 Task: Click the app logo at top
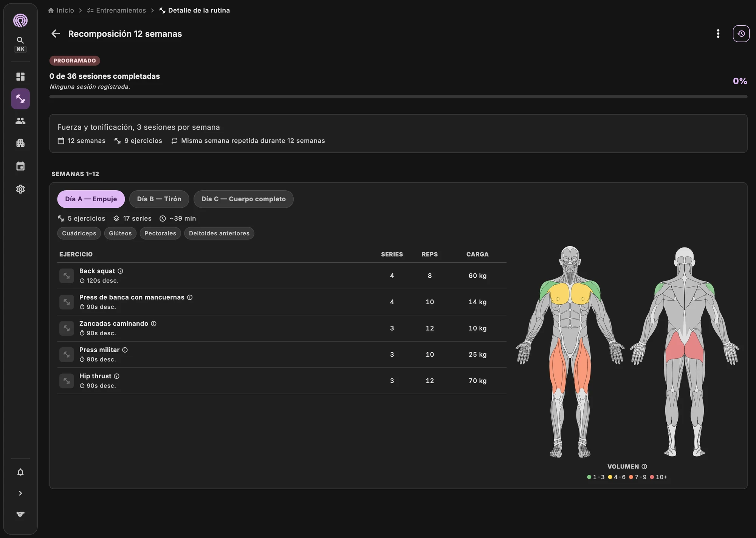click(20, 20)
